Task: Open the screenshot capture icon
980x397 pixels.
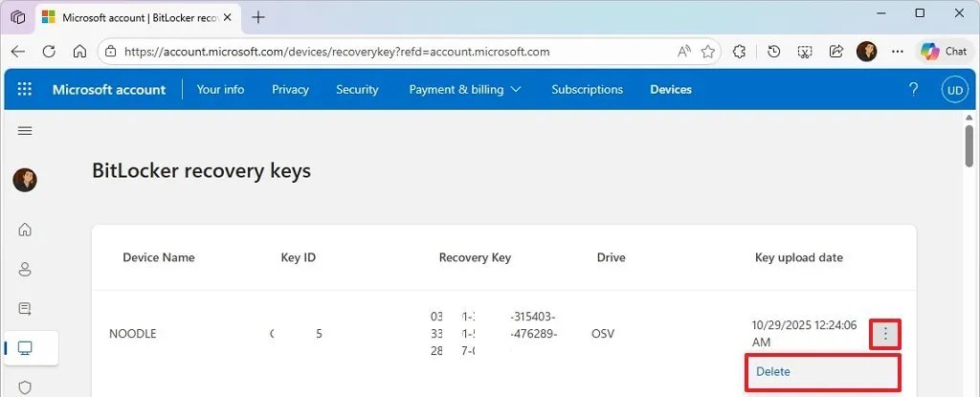Action: click(805, 52)
